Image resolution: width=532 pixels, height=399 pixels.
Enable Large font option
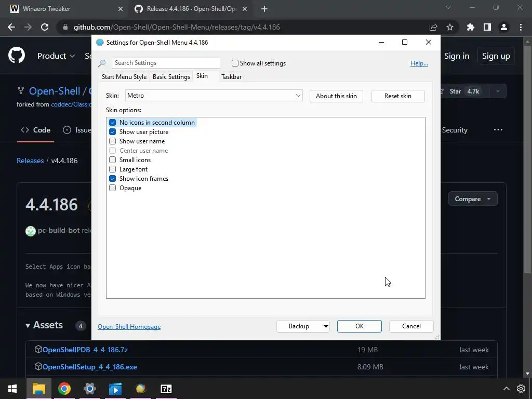click(112, 169)
